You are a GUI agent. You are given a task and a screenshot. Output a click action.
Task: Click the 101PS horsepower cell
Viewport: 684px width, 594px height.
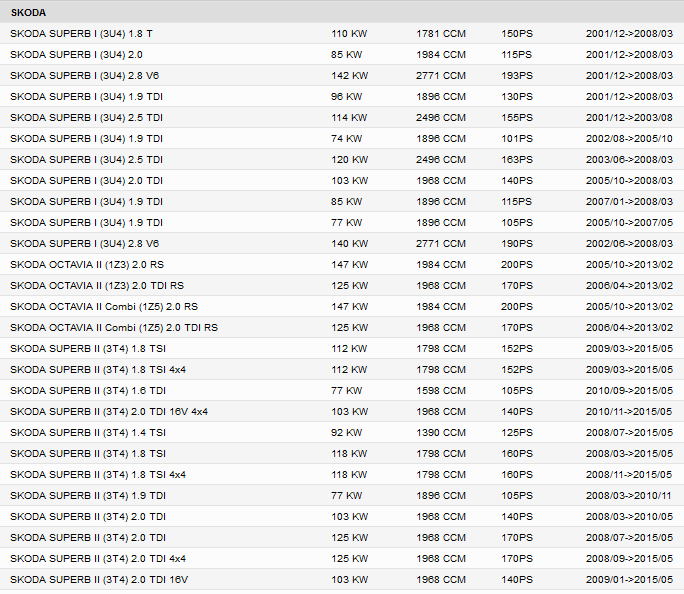pos(517,138)
